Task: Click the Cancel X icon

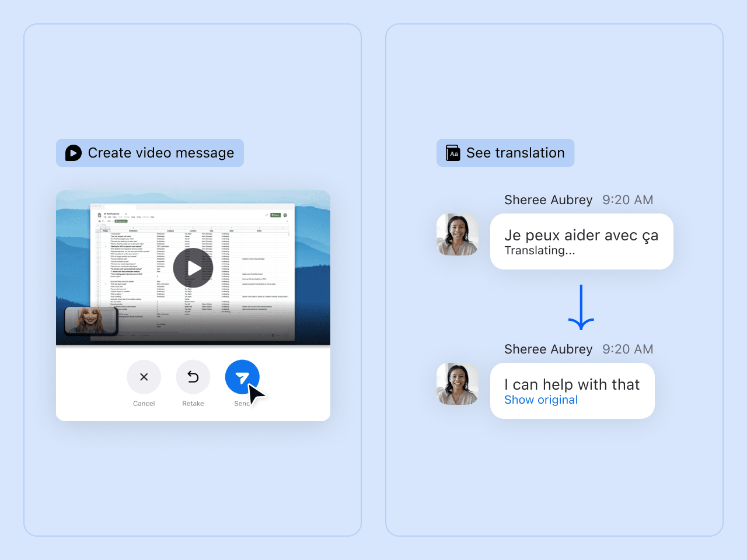Action: (x=144, y=377)
